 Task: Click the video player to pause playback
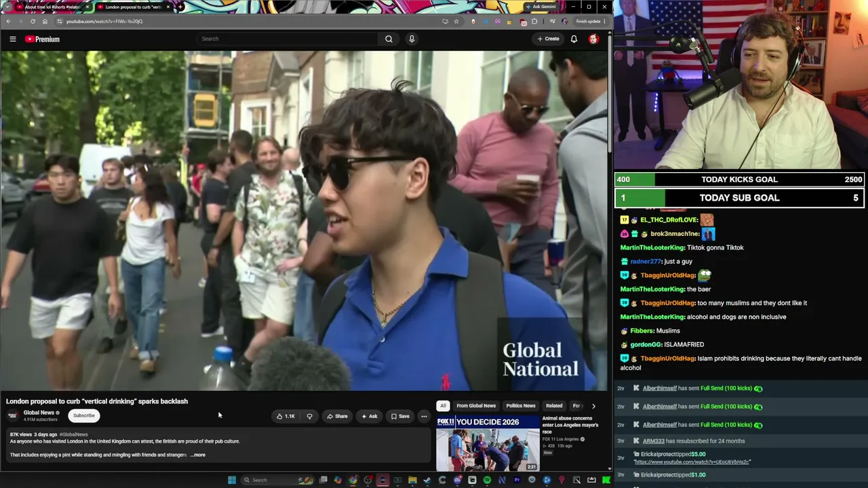(304, 221)
